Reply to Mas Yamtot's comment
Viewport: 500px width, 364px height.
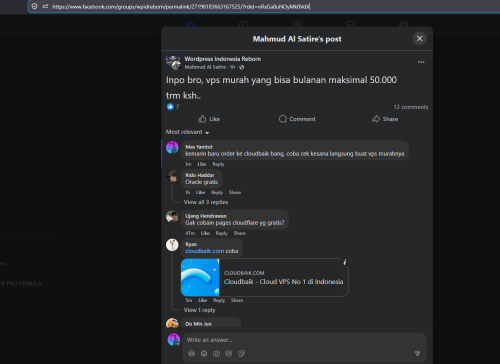coord(218,164)
